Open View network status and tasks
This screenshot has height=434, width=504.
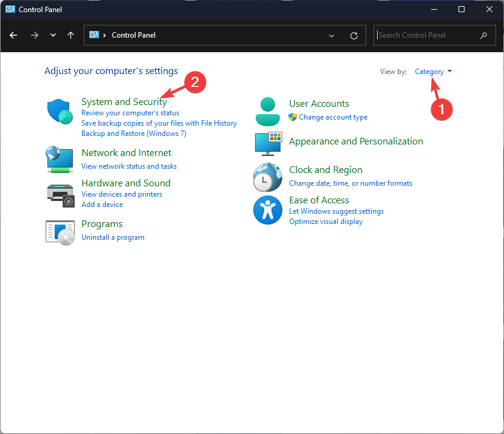tap(129, 166)
